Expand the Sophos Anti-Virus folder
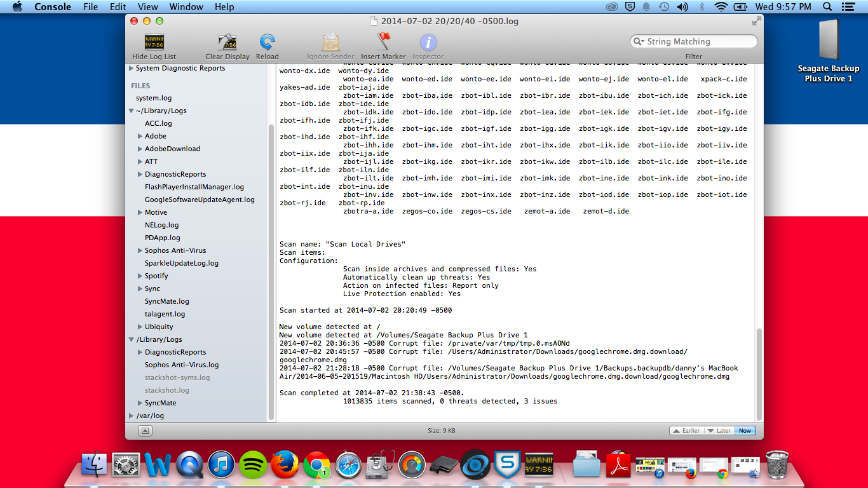The width and height of the screenshot is (868, 488). tap(140, 250)
